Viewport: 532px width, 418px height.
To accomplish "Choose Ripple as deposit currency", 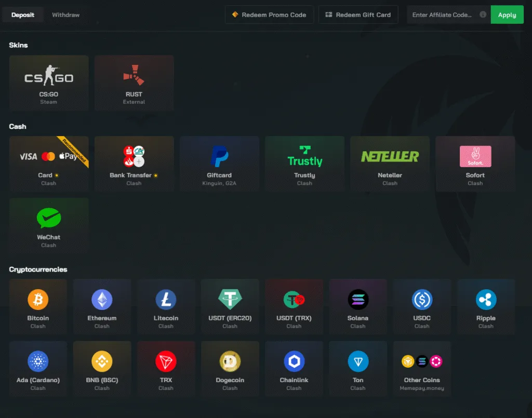I will 486,307.
